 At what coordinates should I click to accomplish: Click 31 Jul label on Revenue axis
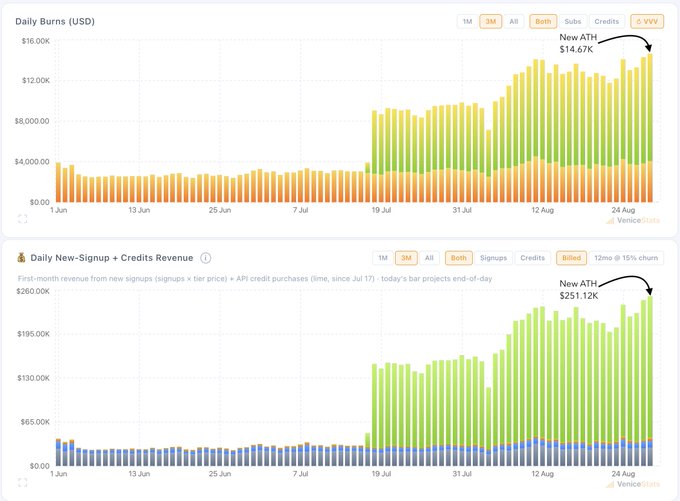tap(462, 474)
